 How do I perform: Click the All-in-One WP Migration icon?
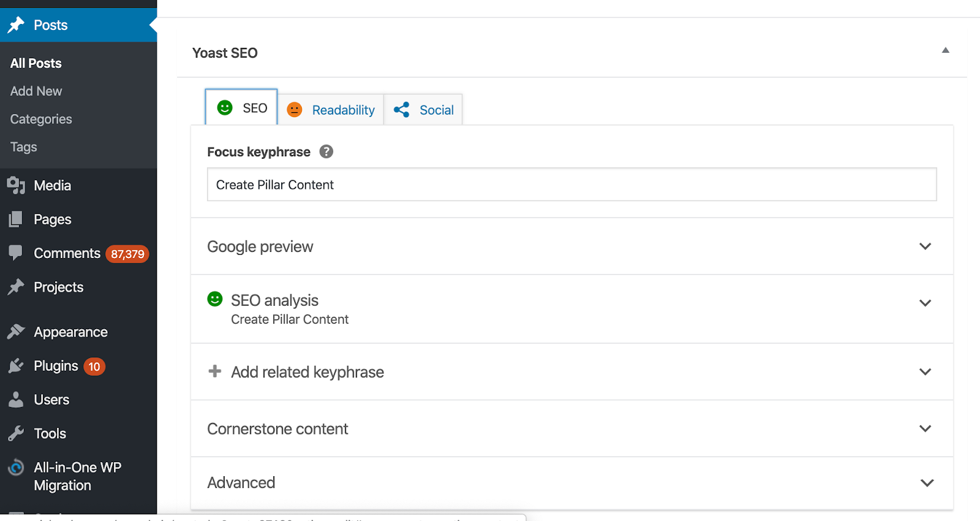(x=16, y=468)
